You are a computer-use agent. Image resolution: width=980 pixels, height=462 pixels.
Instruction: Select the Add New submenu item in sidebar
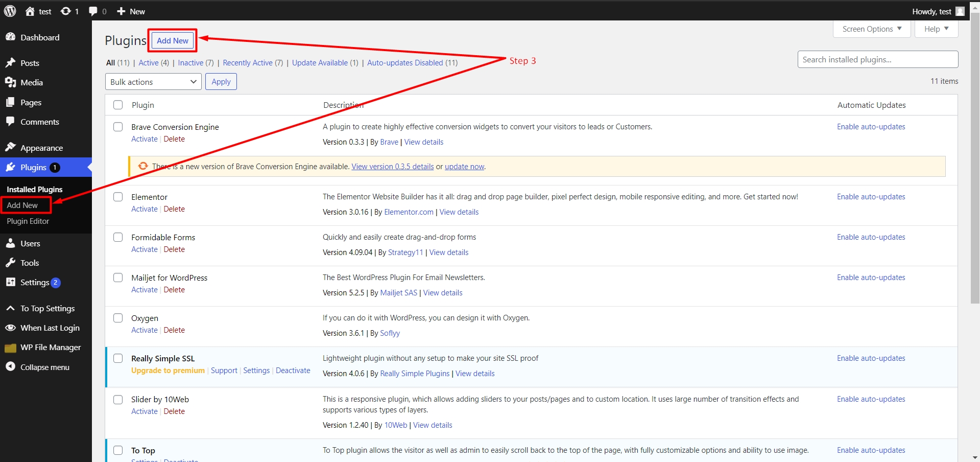click(22, 205)
